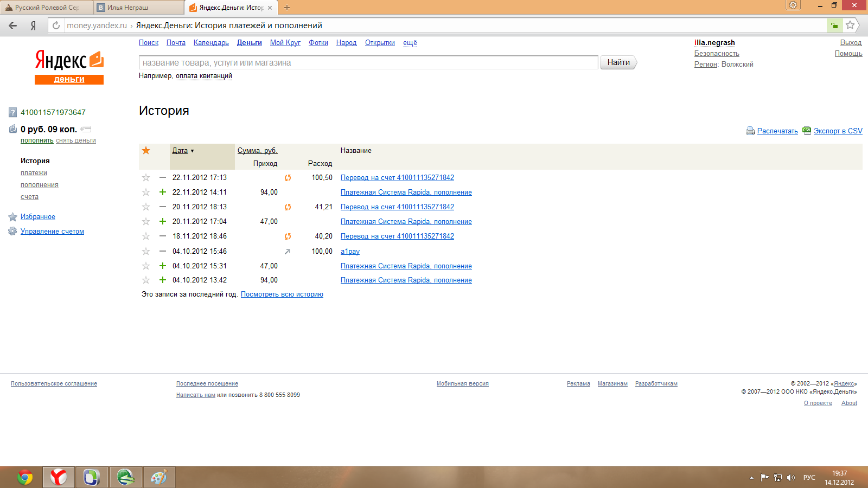Click repeat icon for 22.11.2012 17:13 transfer

[288, 178]
